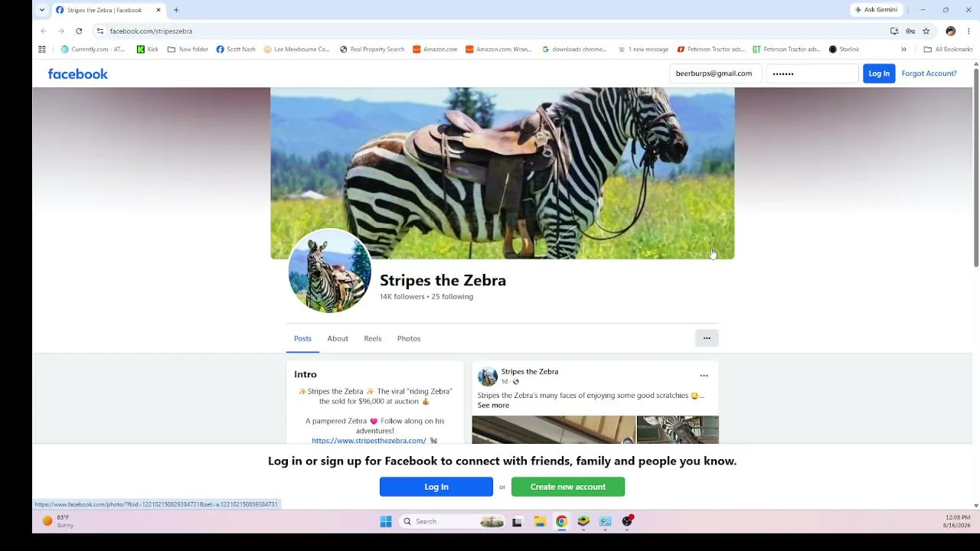Open the post's three-dot options menu
Screen dimensions: 980x551
coord(704,376)
